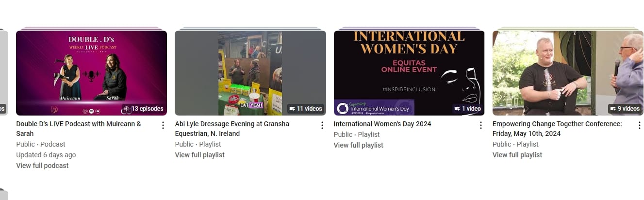The height and width of the screenshot is (200, 644).
Task: Open options menu for Double D's LIVE Podcast
Action: click(163, 125)
